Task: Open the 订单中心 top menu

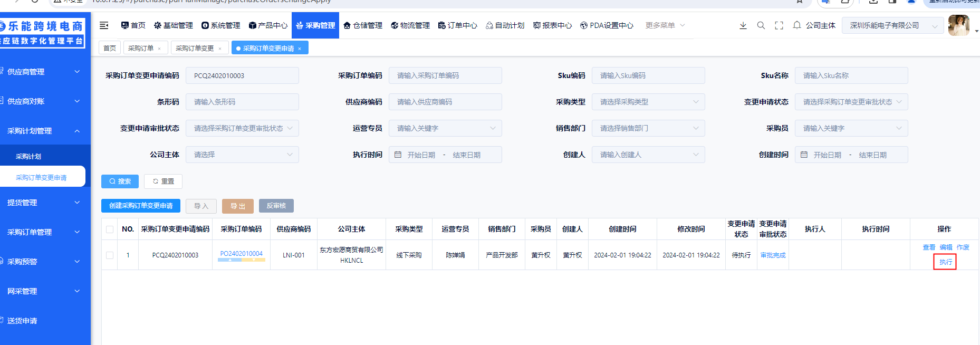Action: (x=457, y=25)
